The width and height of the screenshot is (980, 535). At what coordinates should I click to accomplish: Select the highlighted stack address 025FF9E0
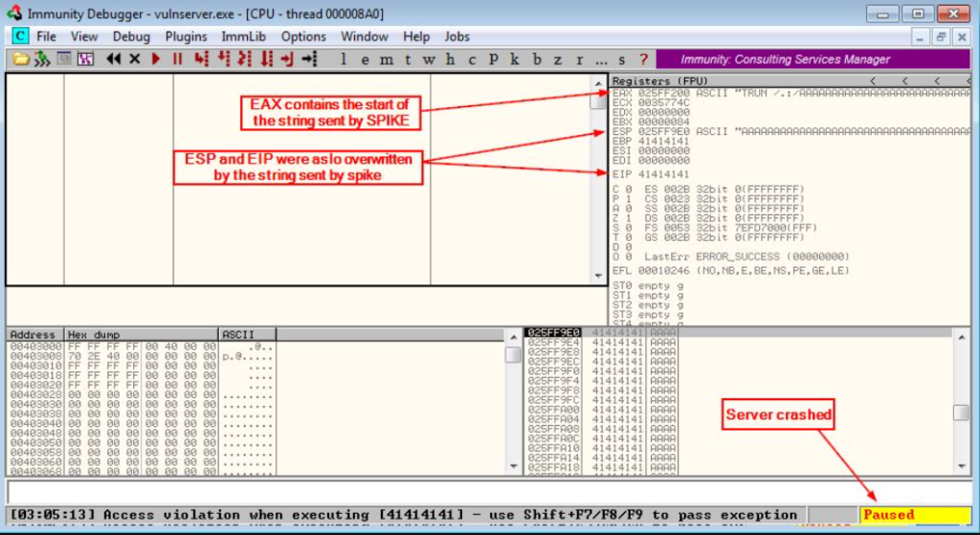click(553, 332)
